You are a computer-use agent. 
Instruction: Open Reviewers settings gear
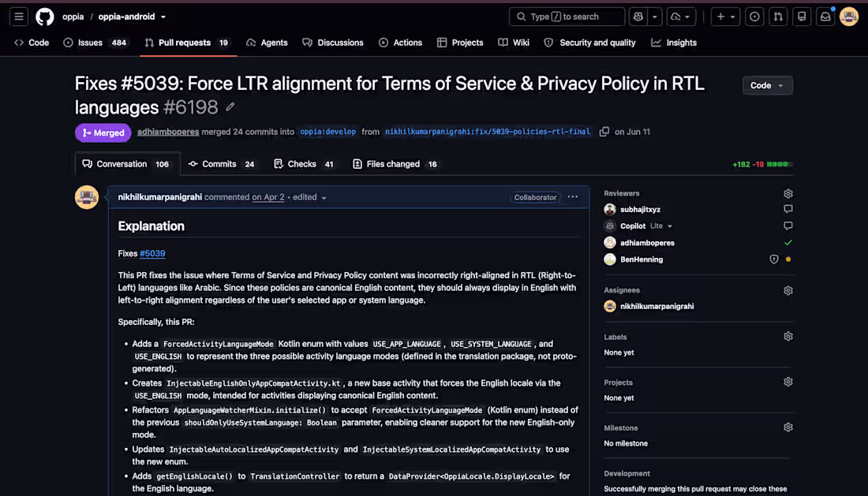coord(788,193)
